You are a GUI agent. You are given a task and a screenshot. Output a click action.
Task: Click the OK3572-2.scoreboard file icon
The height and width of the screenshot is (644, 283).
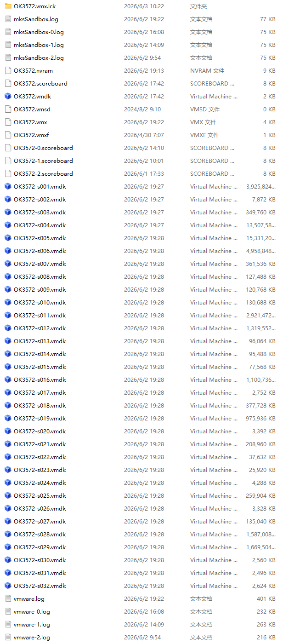coord(8,174)
